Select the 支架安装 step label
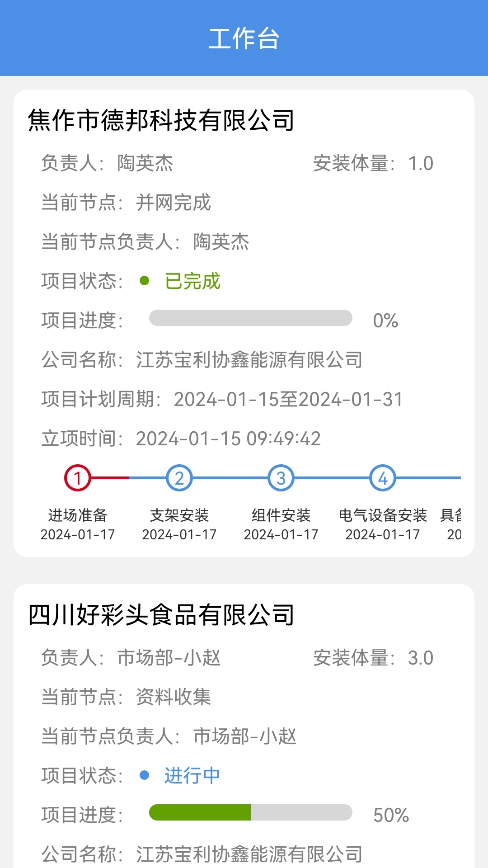The image size is (488, 868). pos(179,515)
